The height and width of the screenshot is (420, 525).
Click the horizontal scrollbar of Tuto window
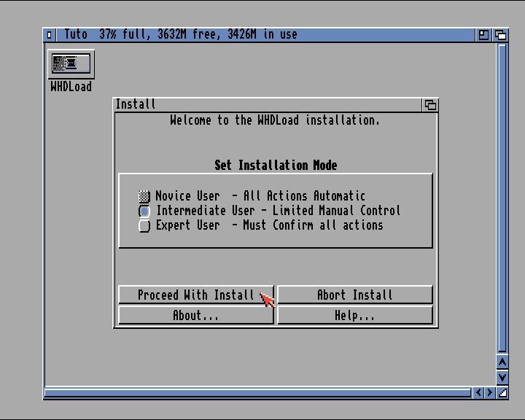click(258, 392)
